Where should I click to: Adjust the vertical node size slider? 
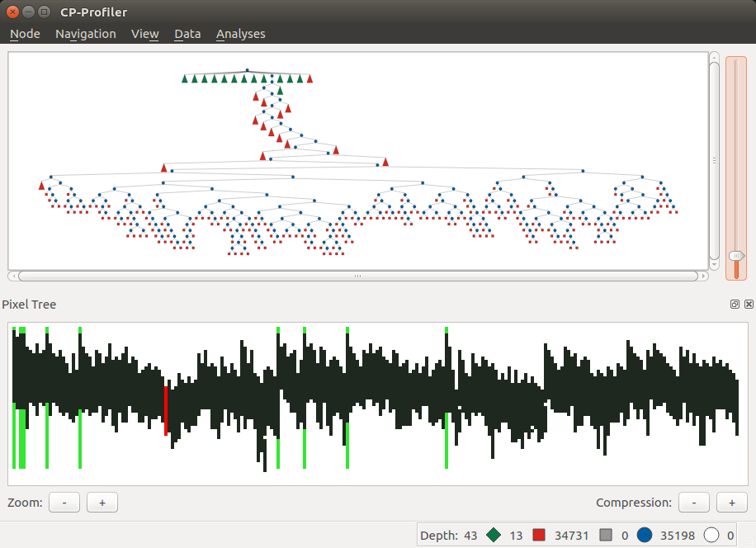735,257
